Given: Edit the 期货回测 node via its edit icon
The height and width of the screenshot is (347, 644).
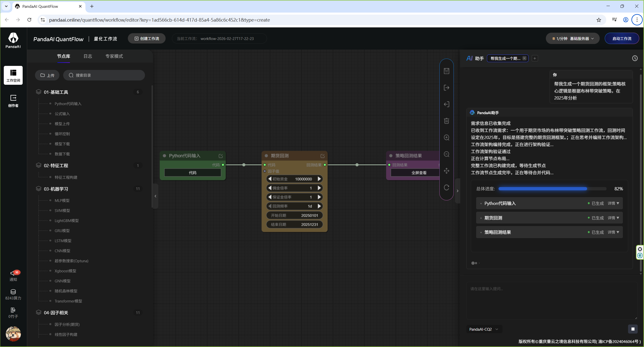Looking at the screenshot, I should coord(322,156).
